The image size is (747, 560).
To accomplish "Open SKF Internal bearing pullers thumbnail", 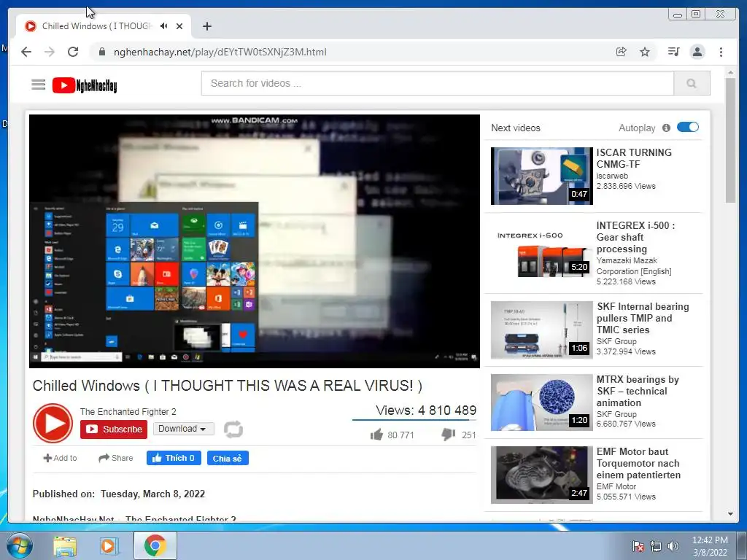I will [x=542, y=330].
